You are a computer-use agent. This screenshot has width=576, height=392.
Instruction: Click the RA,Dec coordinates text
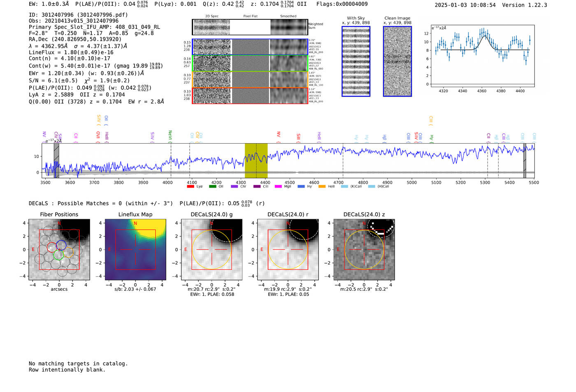pos(75,39)
